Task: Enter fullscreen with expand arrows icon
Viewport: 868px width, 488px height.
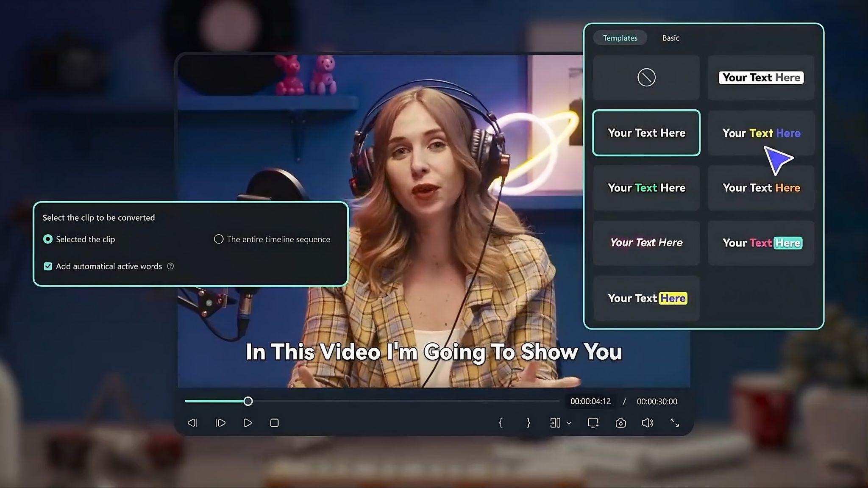Action: [675, 423]
